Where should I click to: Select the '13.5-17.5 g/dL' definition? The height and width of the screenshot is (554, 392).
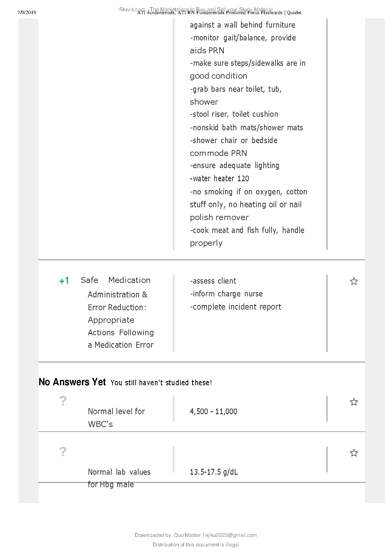214,472
